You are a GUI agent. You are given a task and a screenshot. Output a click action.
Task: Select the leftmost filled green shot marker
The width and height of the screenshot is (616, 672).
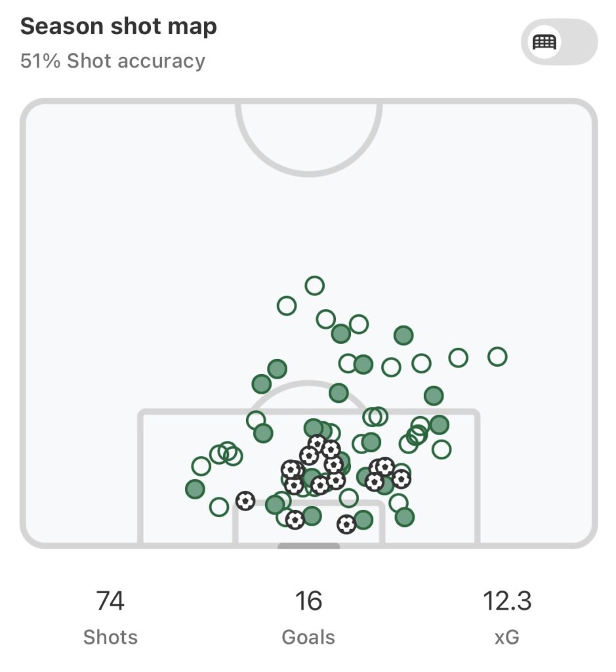pyautogui.click(x=195, y=489)
